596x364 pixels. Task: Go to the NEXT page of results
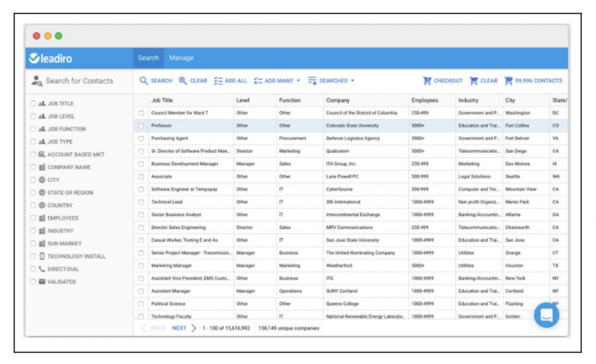coord(179,328)
